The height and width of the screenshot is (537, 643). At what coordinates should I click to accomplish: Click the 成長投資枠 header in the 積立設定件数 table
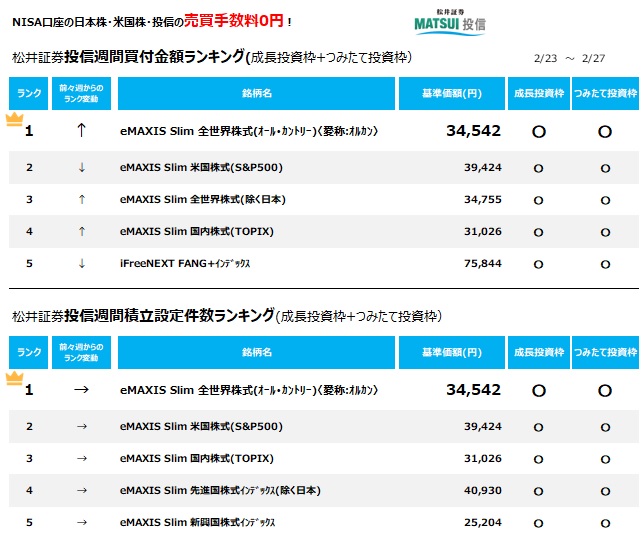pos(539,353)
